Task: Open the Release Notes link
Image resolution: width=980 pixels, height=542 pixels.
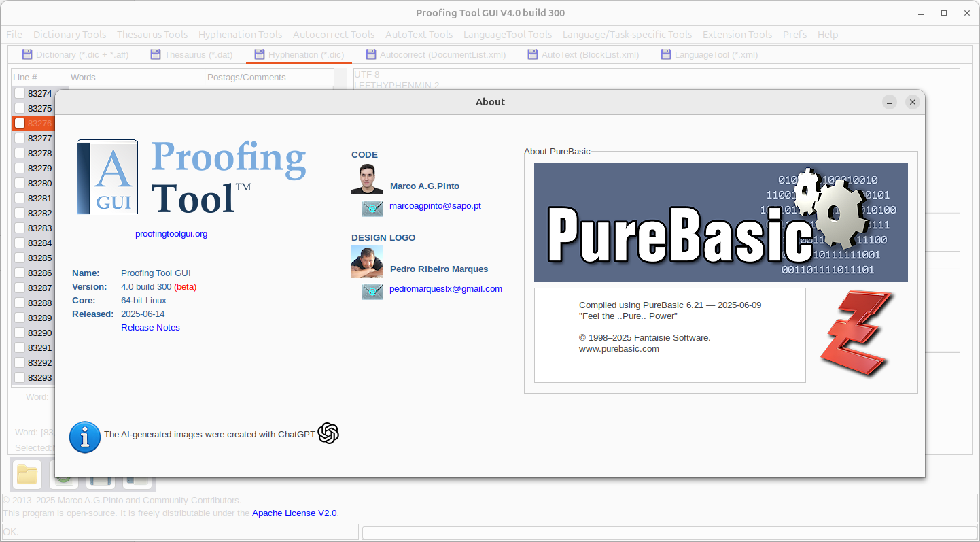Action: coord(150,328)
